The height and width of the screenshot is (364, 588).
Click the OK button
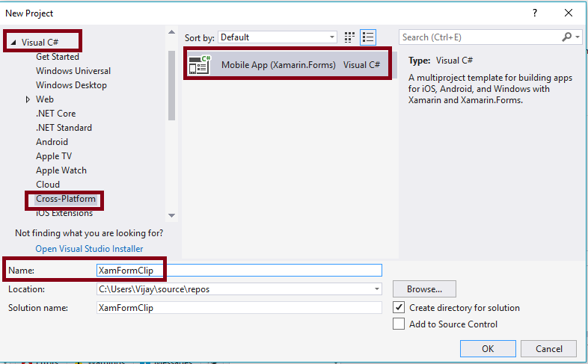488,348
